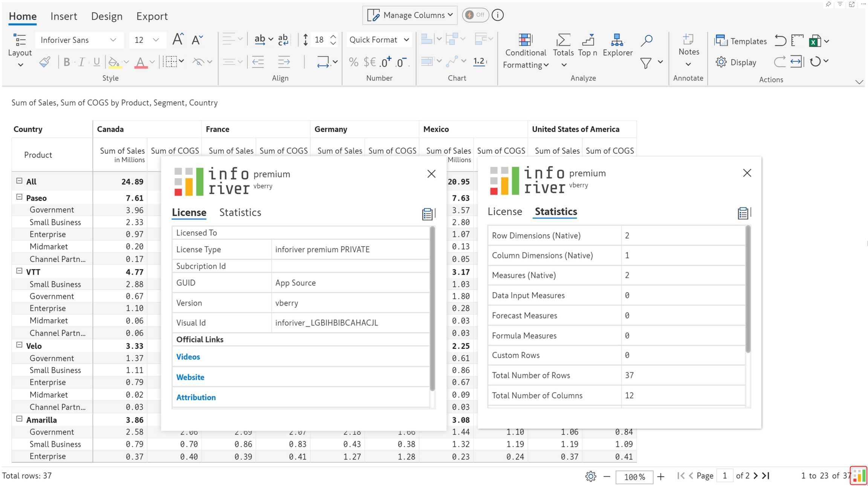
Task: Copy Statistics info using clipboard icon
Action: click(743, 213)
